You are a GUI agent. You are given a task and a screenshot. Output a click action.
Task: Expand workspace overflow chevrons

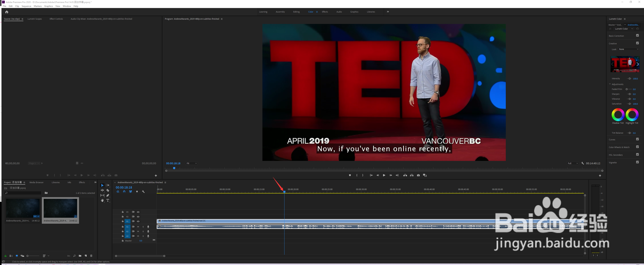coord(388,12)
